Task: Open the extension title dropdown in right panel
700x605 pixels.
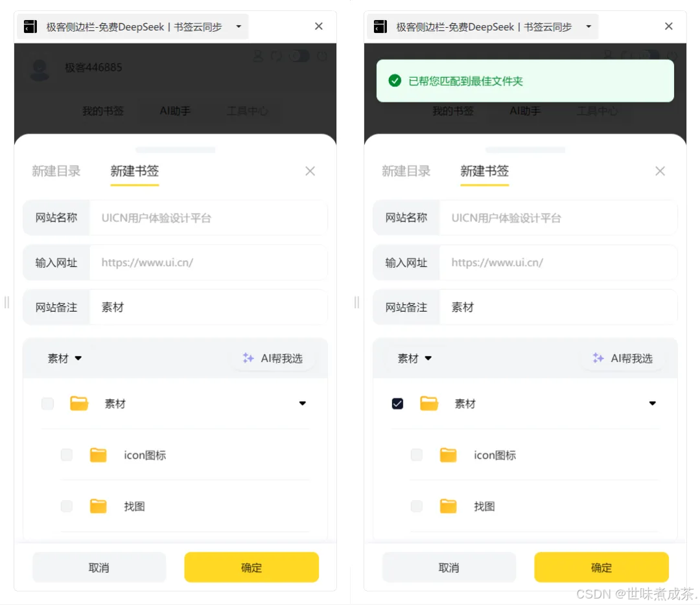Action: pos(589,27)
